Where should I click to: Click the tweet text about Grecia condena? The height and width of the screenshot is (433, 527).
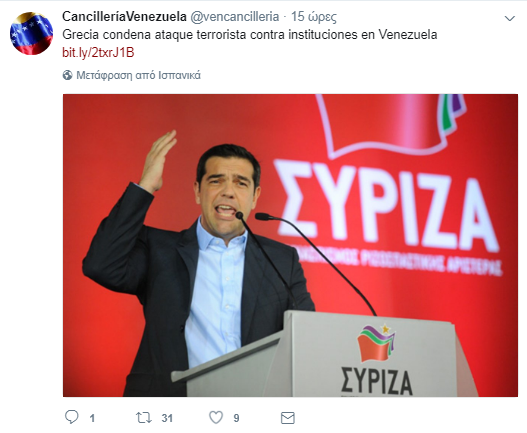[250, 35]
